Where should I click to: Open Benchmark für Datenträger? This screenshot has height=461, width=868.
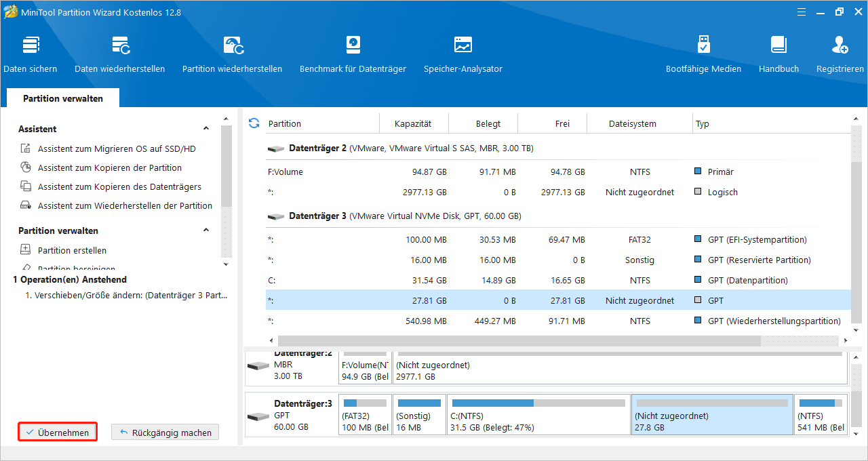353,54
